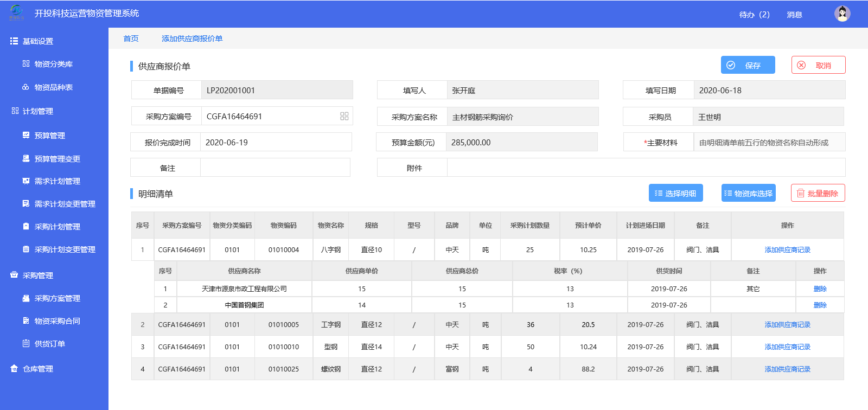Click the 仓库管理 home icon
Viewport: 868px width, 410px height.
pos(14,368)
